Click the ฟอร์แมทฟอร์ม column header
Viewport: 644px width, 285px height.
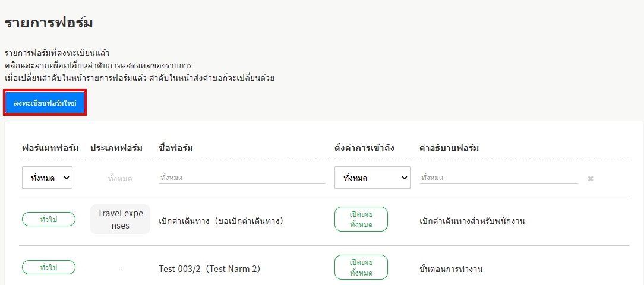coord(50,148)
